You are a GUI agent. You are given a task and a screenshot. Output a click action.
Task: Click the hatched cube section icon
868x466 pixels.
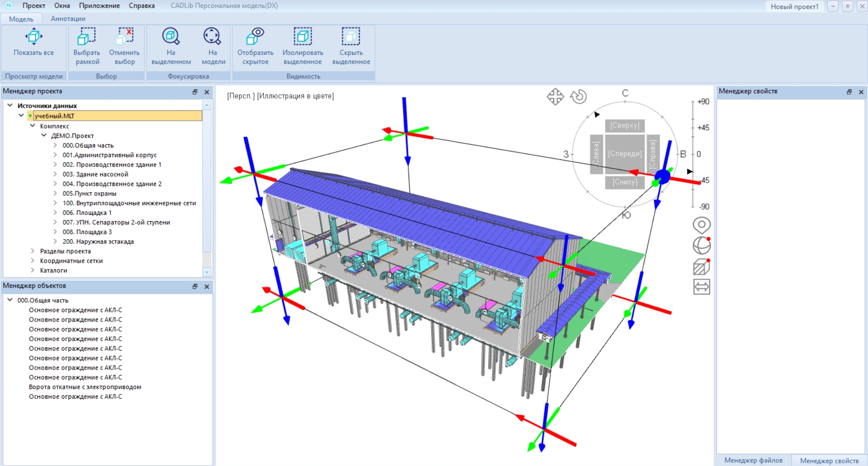coord(701,267)
